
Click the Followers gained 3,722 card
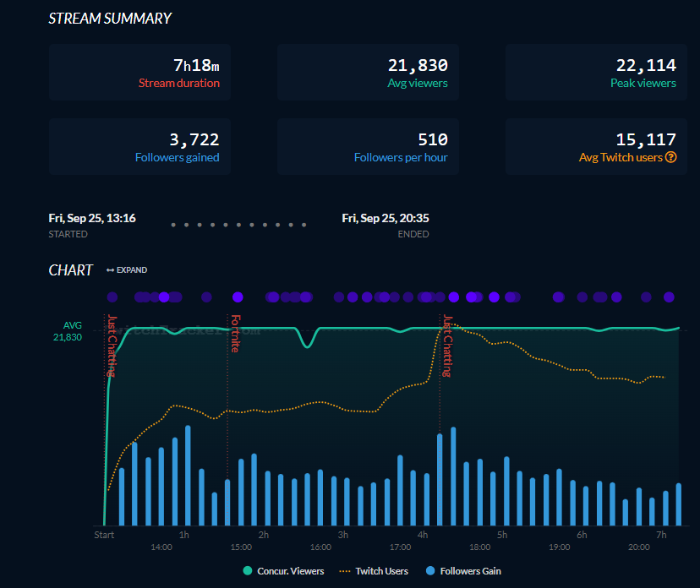pos(139,146)
